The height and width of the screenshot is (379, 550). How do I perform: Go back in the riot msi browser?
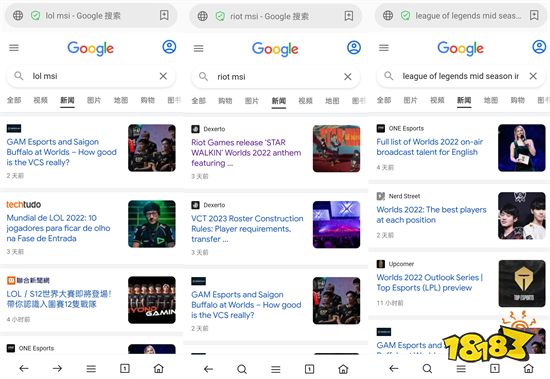tap(208, 369)
